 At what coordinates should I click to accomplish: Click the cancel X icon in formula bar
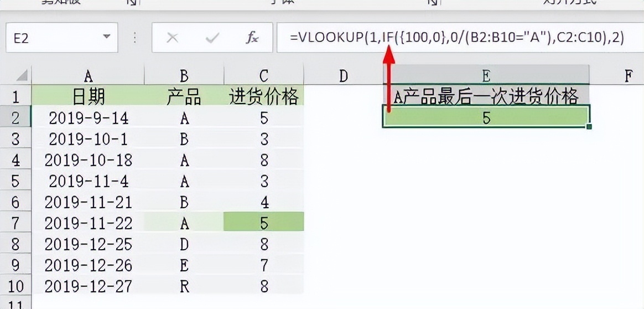[173, 38]
